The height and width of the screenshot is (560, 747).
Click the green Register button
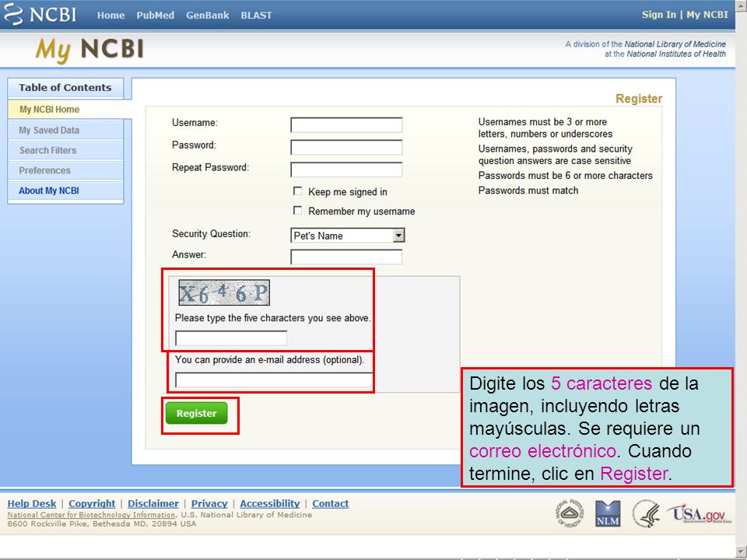196,413
